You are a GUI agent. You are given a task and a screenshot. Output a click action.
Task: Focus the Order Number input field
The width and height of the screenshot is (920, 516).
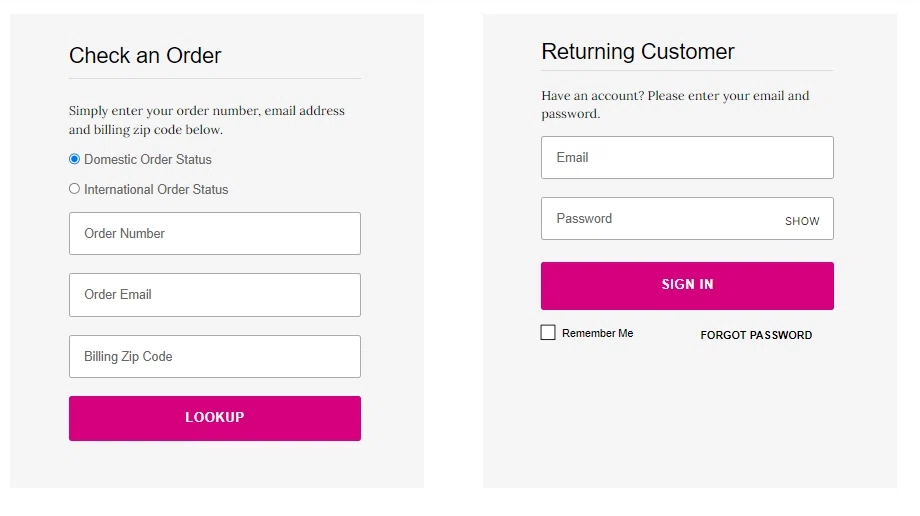(214, 233)
